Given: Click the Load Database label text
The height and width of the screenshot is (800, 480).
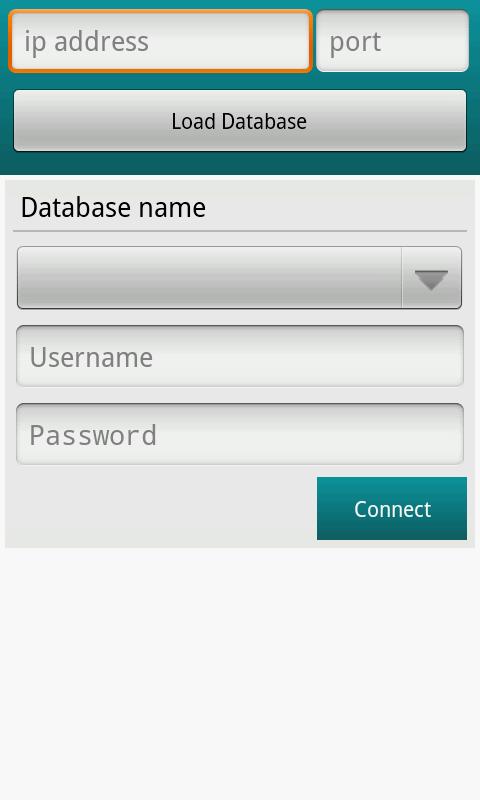Looking at the screenshot, I should click(x=239, y=121).
